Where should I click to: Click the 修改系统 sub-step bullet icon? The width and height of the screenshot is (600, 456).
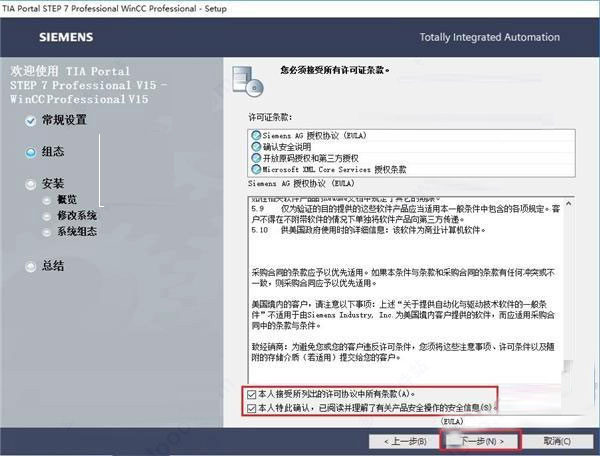coord(47,217)
